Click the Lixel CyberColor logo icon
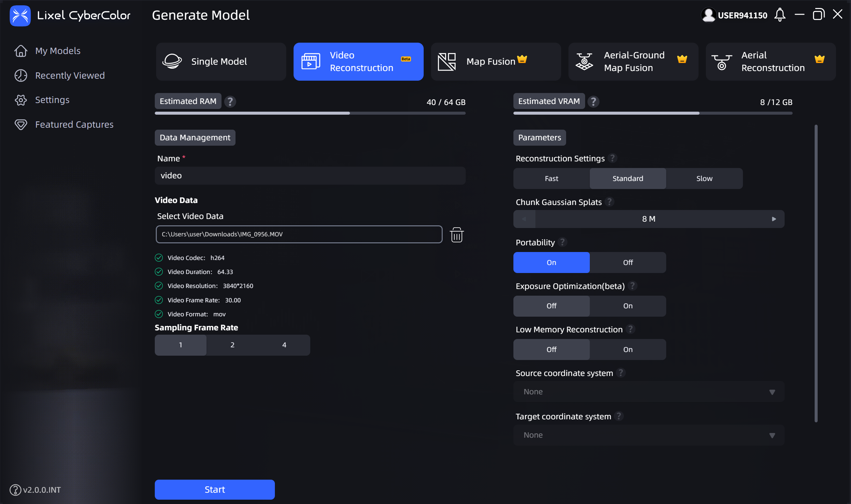This screenshot has height=504, width=851. click(x=20, y=16)
